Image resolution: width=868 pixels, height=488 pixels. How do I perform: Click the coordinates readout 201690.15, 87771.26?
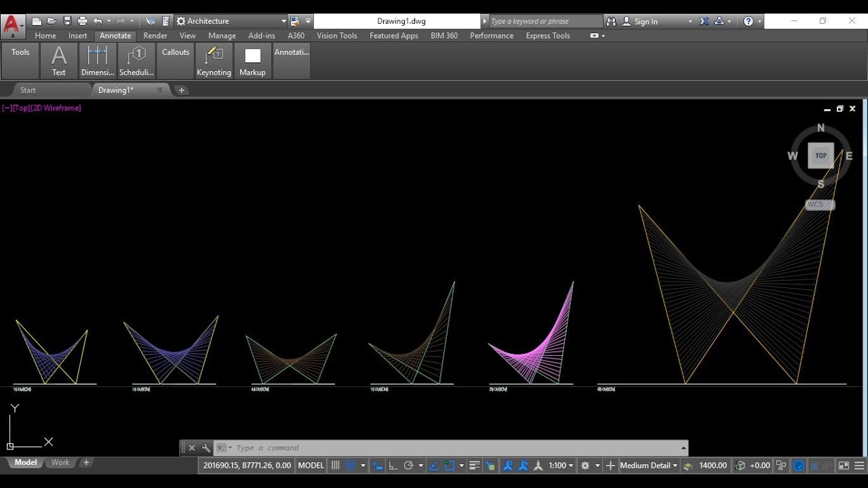247,466
